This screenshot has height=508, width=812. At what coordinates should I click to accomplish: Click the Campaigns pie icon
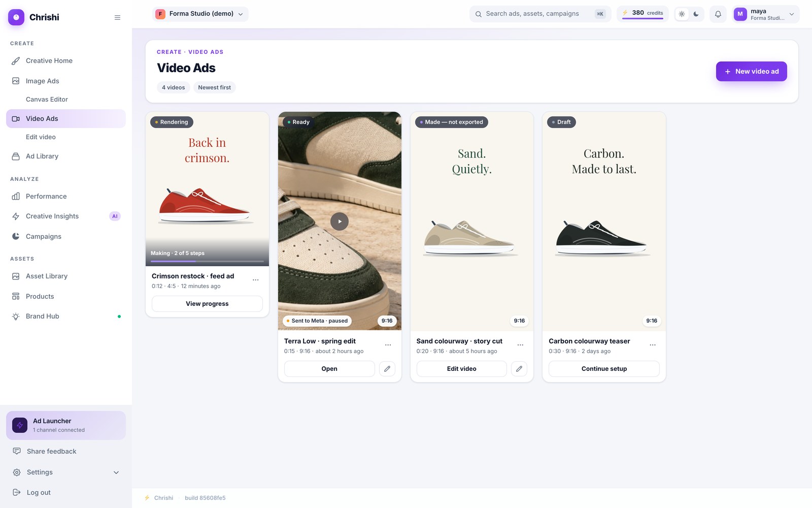click(x=16, y=236)
